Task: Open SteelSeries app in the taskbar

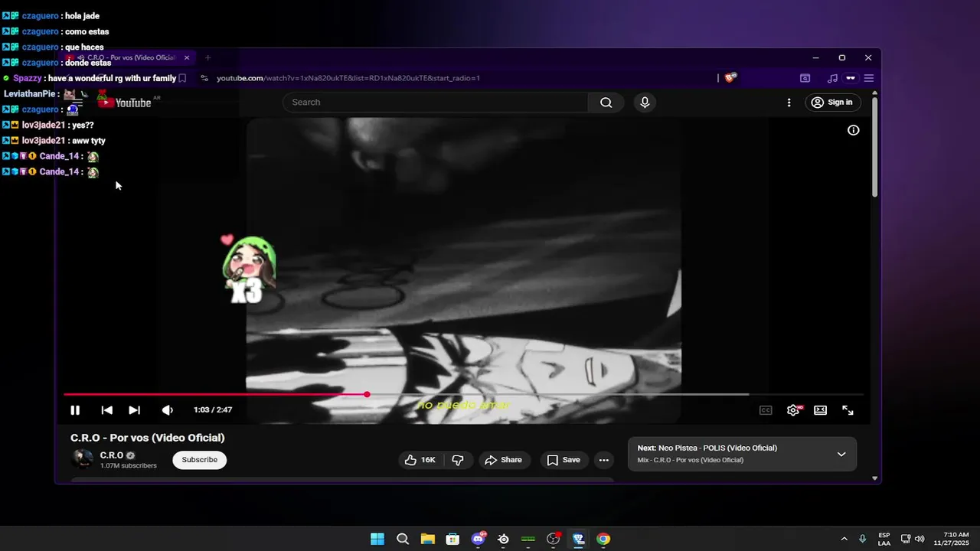Action: coord(503,539)
